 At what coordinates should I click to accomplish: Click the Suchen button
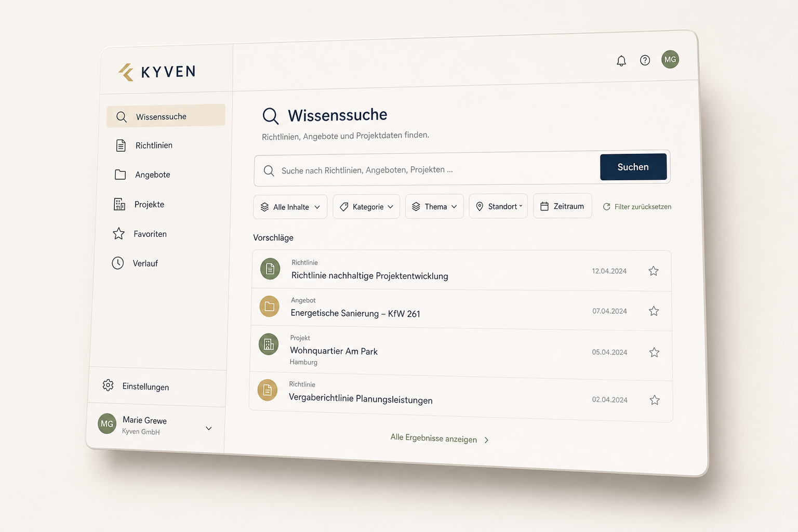coord(633,167)
